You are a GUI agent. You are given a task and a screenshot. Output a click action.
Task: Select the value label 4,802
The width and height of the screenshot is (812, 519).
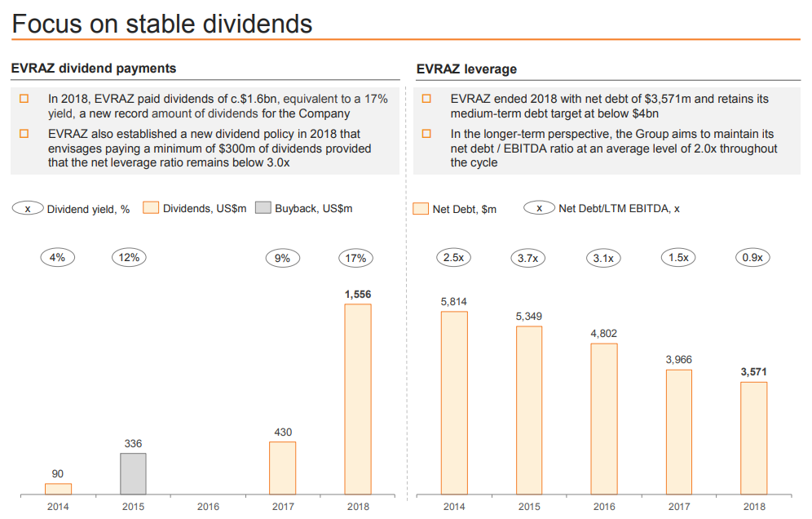604,334
